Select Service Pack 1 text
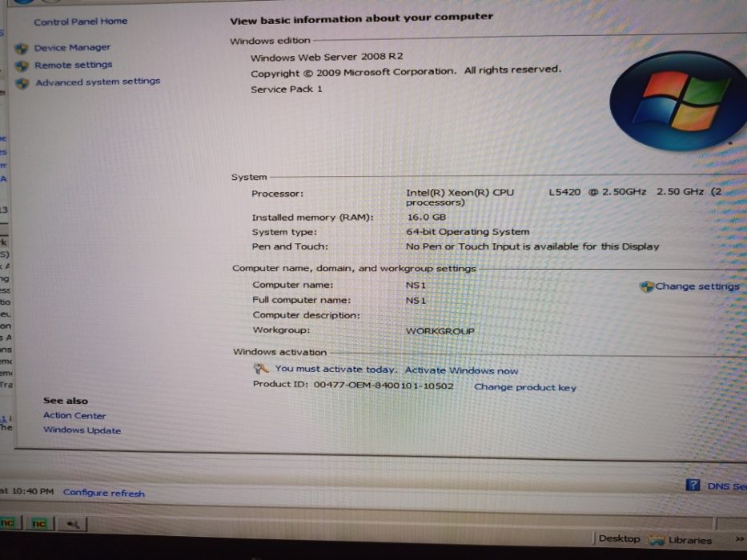The image size is (747, 560). 287,89
